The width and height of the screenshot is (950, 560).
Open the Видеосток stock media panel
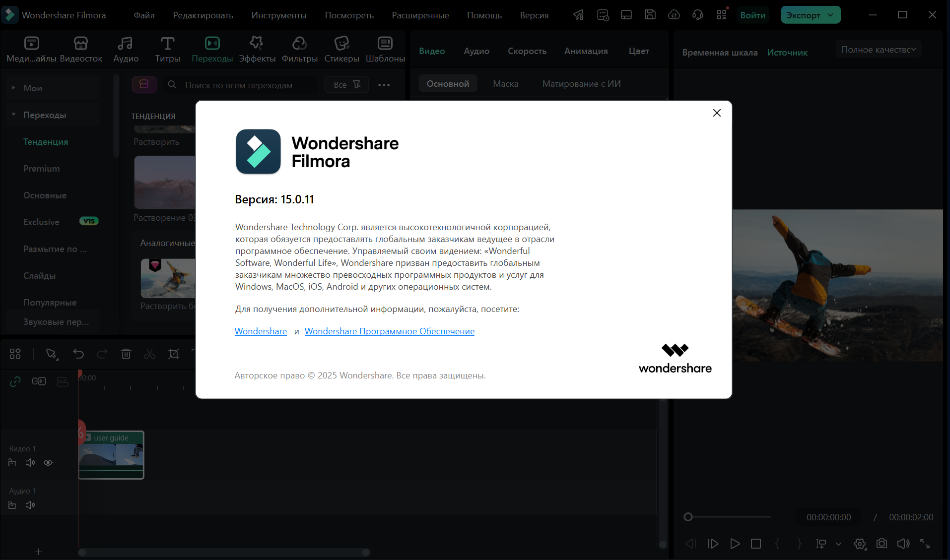[x=81, y=50]
